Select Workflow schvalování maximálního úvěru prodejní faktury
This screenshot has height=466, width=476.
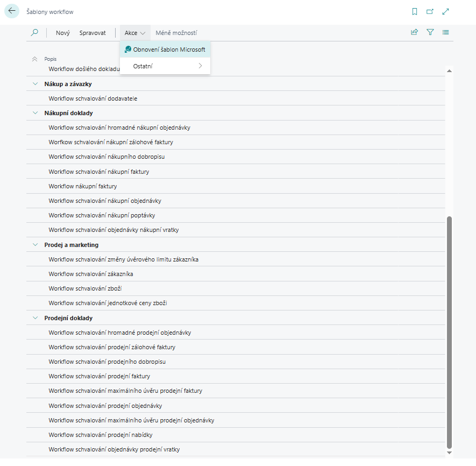point(236,391)
